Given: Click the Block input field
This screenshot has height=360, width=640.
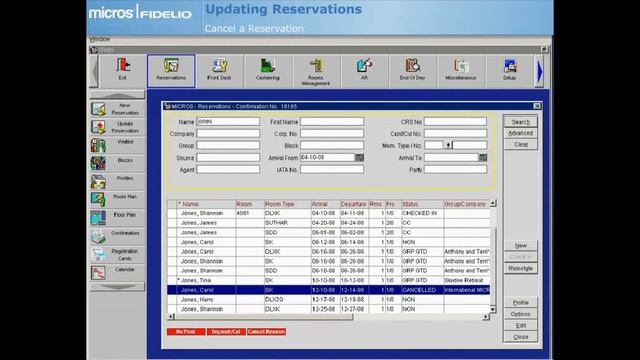Looking at the screenshot, I should point(332,145).
